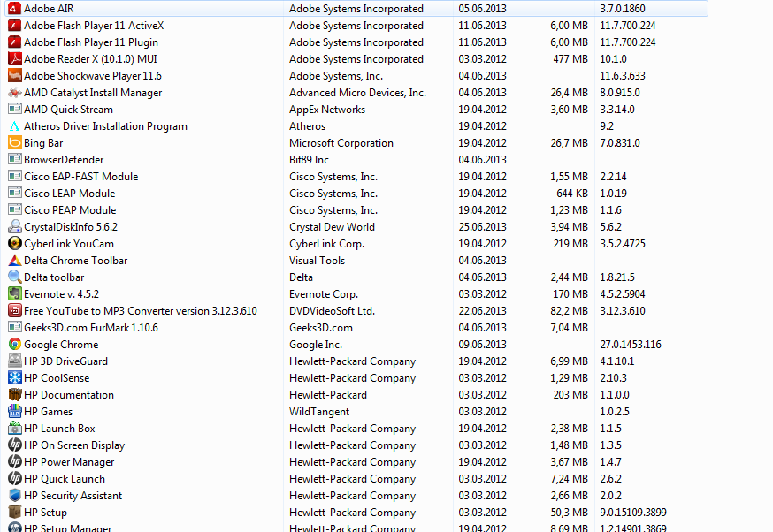Click the HP Launch Box icon
The image size is (773, 532).
(15, 428)
